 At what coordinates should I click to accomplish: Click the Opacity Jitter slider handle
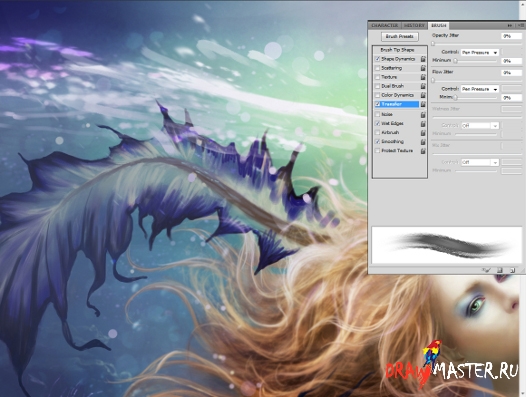click(433, 44)
